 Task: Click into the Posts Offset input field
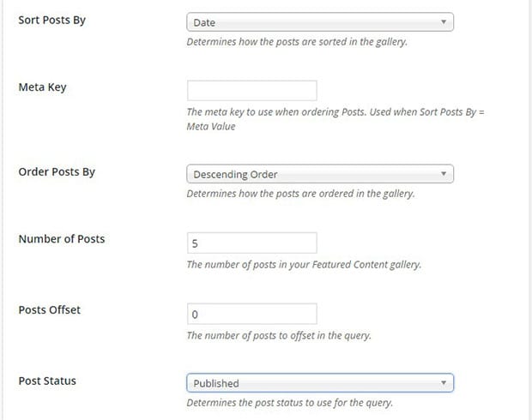(x=252, y=314)
